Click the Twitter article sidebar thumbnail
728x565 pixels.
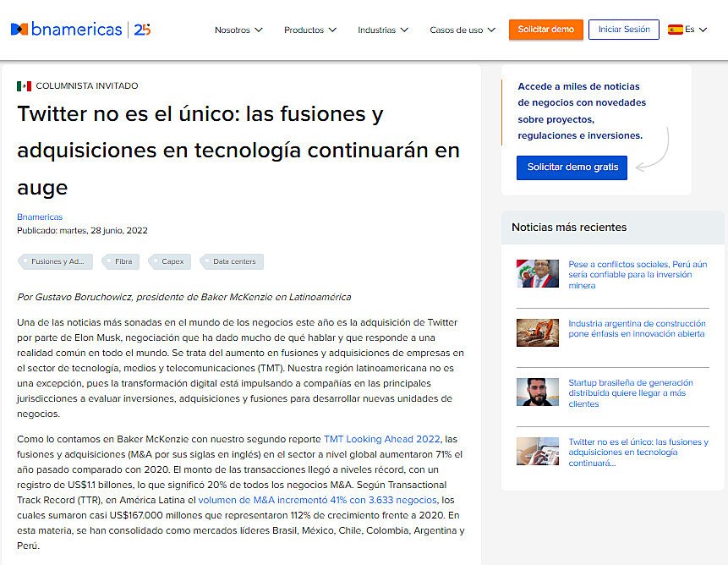[x=538, y=452]
